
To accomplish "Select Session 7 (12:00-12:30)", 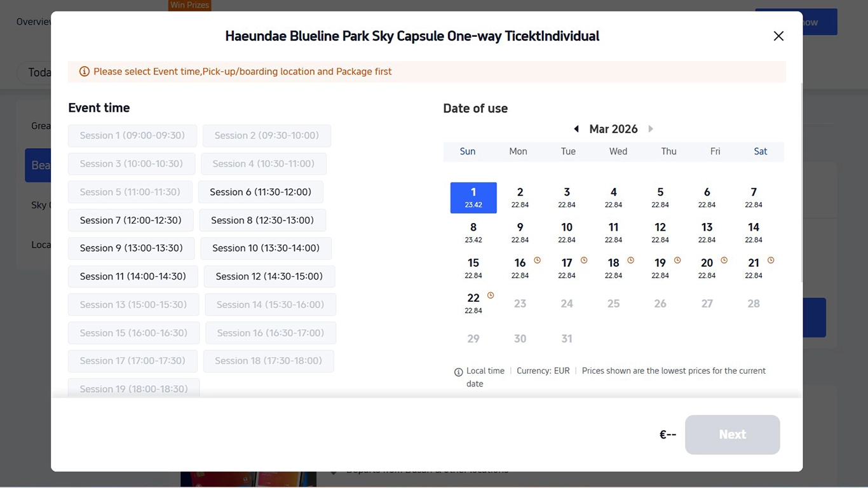I will click(131, 220).
